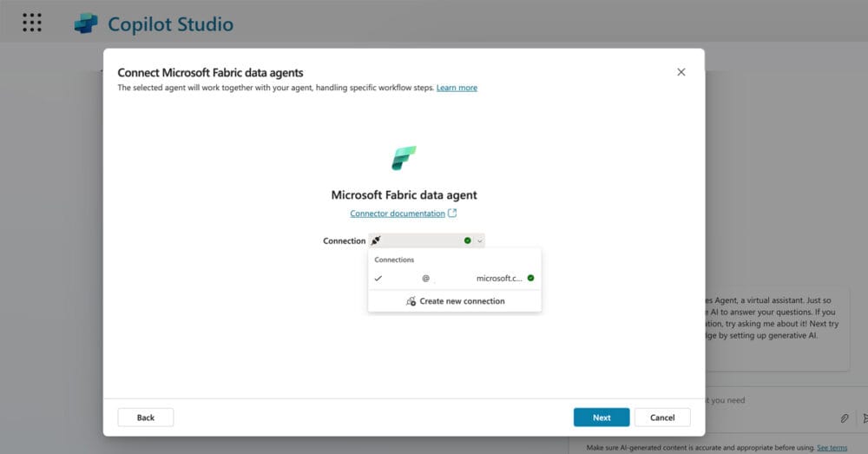Click the green status dot in Connection field

(x=468, y=240)
